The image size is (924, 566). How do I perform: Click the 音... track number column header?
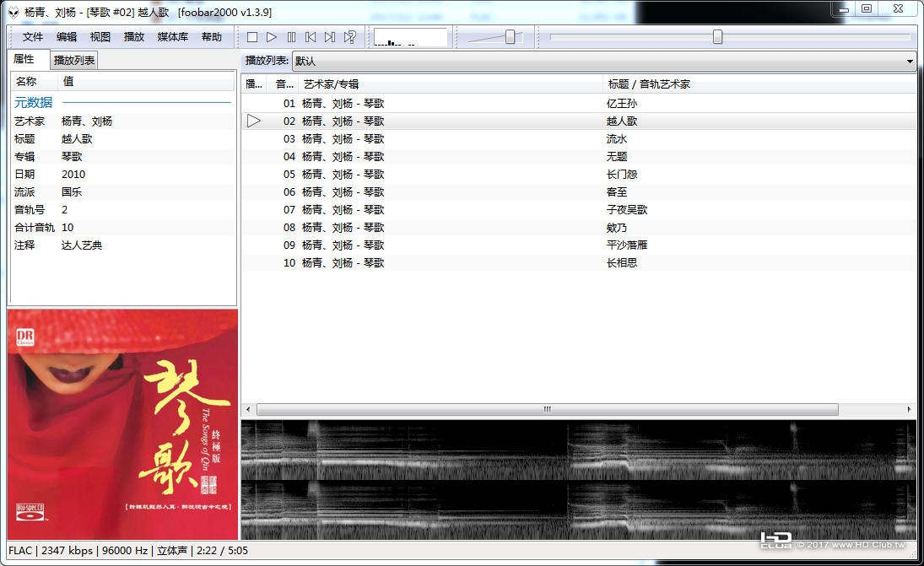[x=284, y=84]
